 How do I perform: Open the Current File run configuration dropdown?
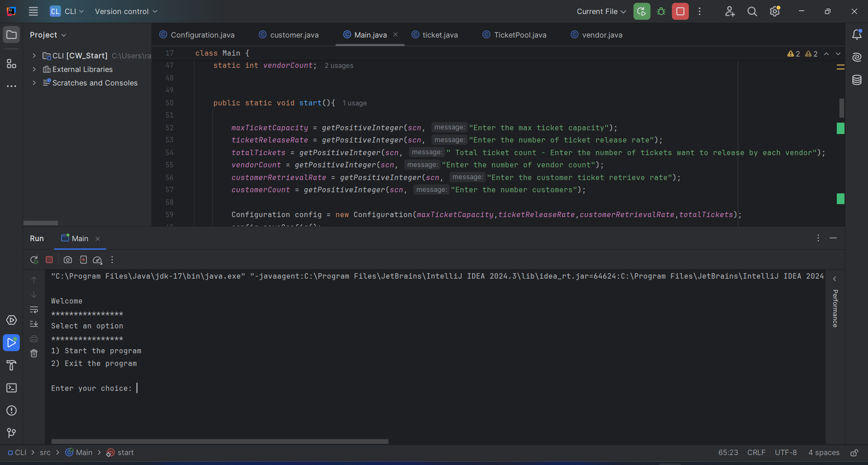tap(601, 12)
